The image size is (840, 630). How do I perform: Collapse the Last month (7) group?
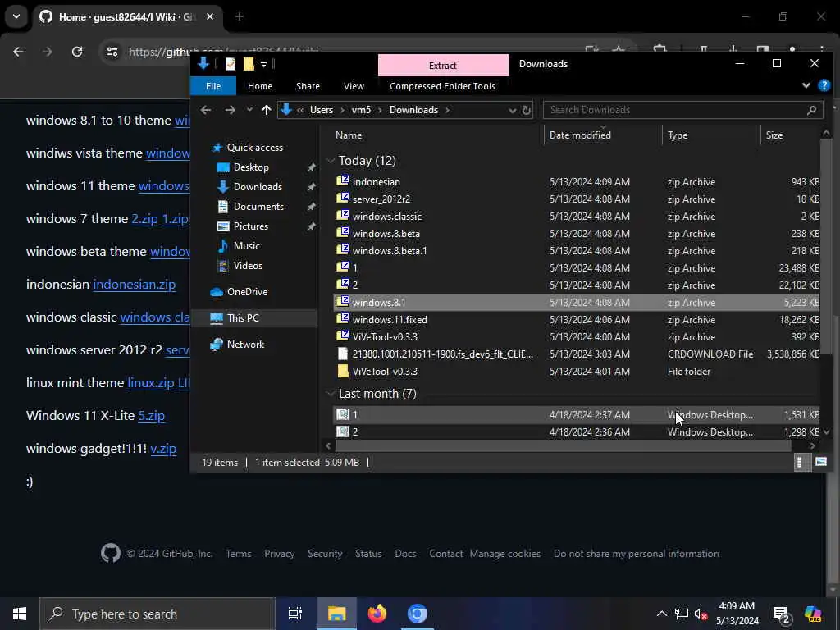click(x=331, y=394)
